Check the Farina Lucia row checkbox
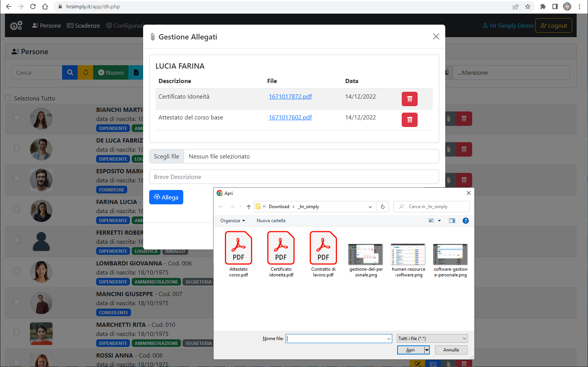 (17, 209)
